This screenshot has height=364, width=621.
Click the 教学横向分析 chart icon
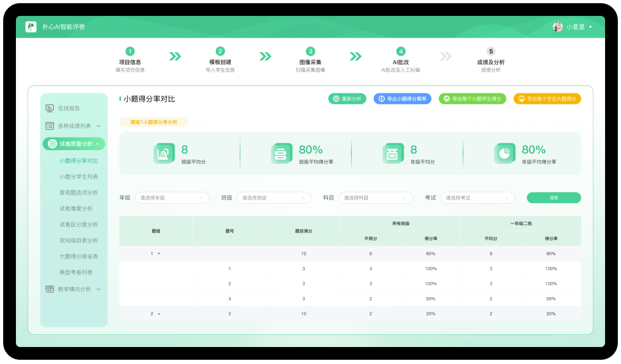[x=49, y=289]
